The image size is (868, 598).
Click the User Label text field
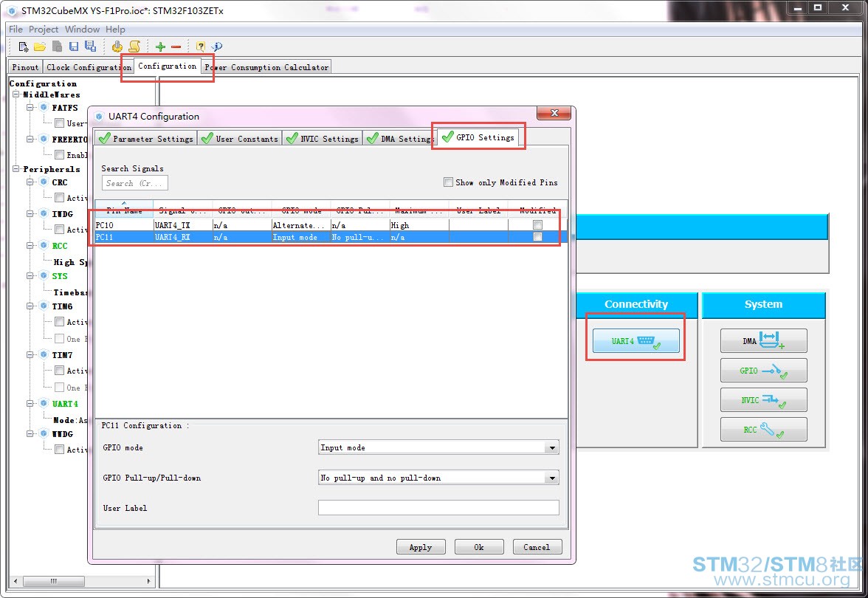pyautogui.click(x=438, y=508)
